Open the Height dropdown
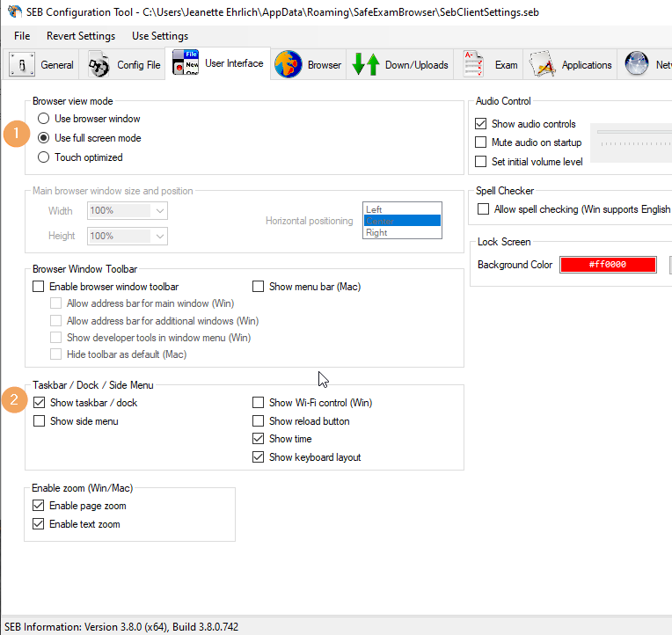672x635 pixels. pyautogui.click(x=128, y=236)
